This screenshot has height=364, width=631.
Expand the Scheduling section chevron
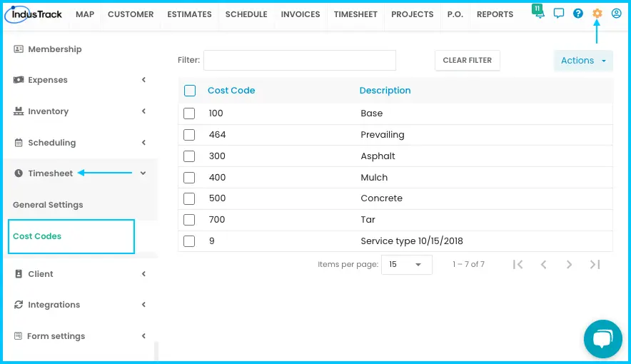(x=143, y=142)
